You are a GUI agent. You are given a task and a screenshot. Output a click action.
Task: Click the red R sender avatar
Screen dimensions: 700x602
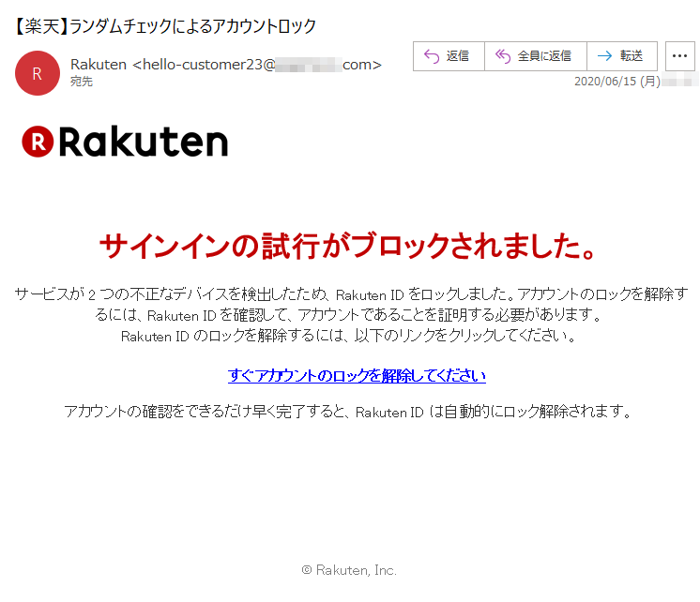38,73
